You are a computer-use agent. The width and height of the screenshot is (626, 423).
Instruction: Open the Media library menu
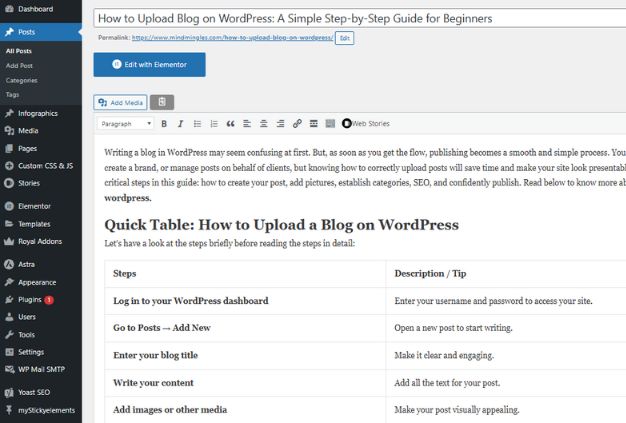point(41,130)
